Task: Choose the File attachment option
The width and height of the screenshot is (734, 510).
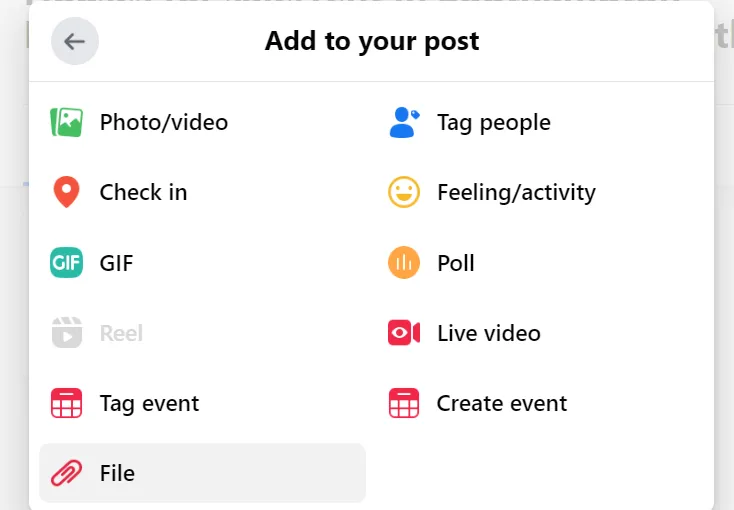Action: click(117, 473)
